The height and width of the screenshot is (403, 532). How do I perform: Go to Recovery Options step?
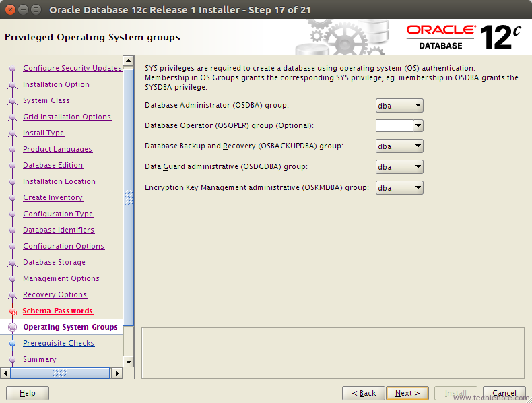(55, 294)
